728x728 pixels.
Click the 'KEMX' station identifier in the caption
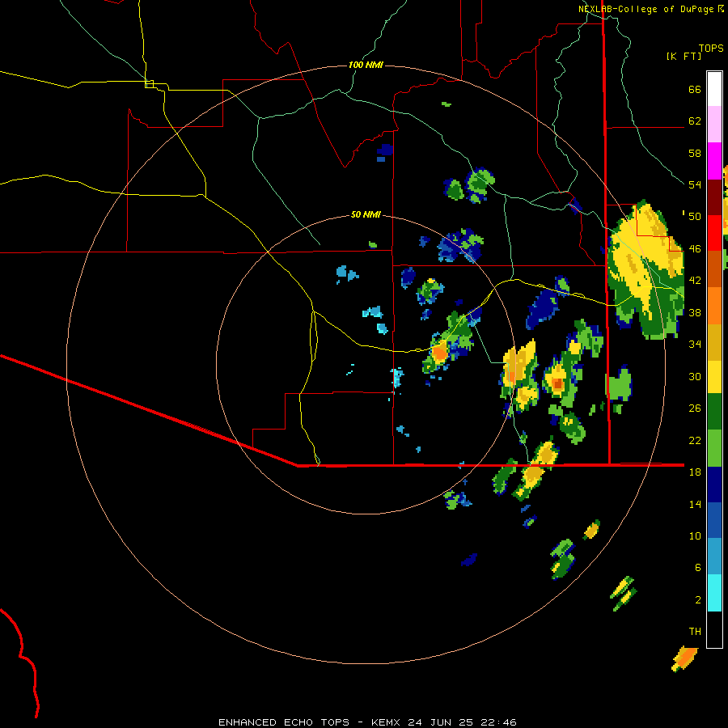387,722
